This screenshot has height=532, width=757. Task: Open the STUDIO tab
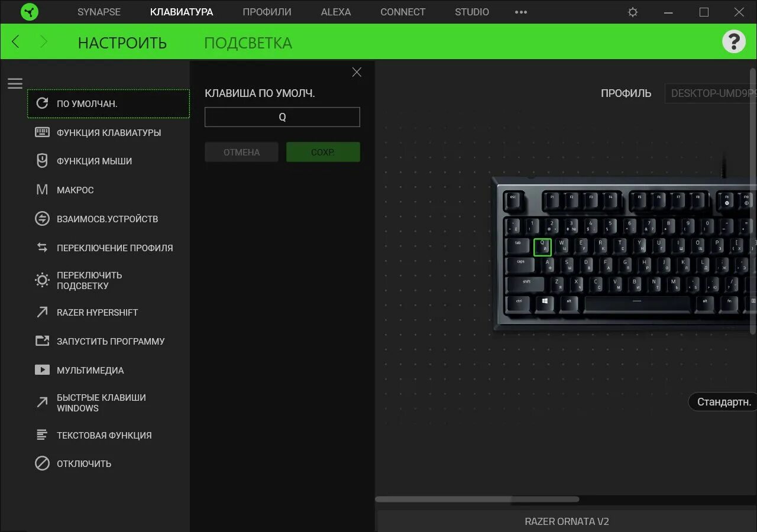pyautogui.click(x=472, y=12)
